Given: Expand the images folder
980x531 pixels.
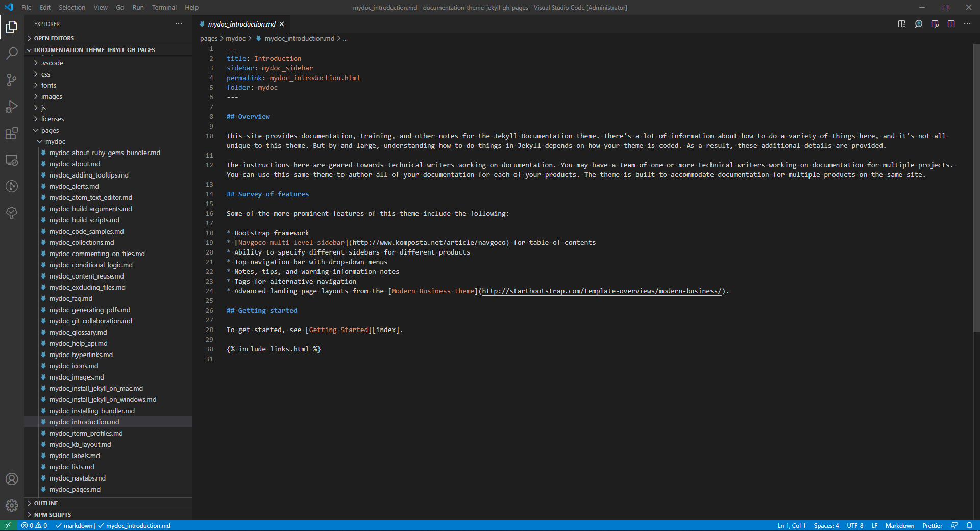Looking at the screenshot, I should coord(108,96).
